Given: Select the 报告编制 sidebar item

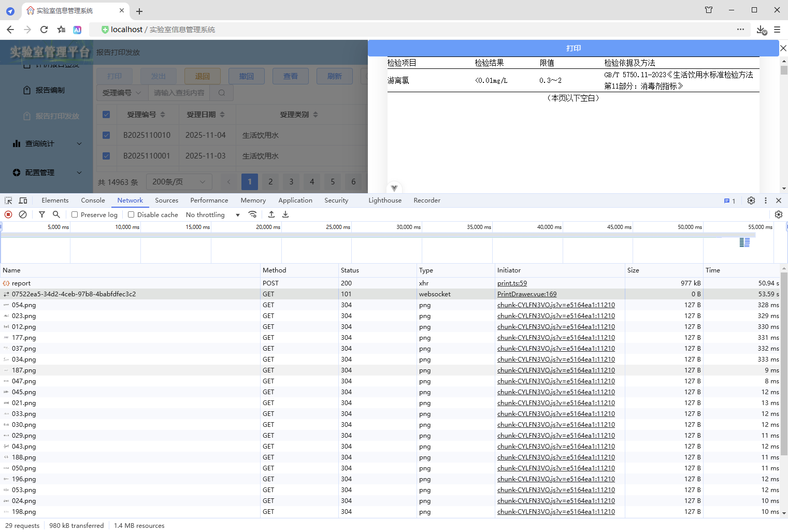Looking at the screenshot, I should 50,90.
